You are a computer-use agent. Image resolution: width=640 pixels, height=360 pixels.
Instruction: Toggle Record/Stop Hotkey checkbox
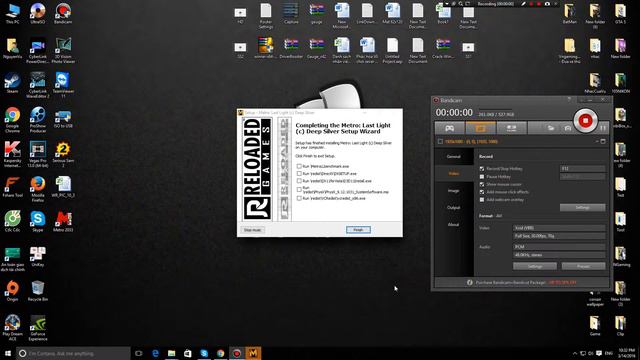(x=482, y=169)
